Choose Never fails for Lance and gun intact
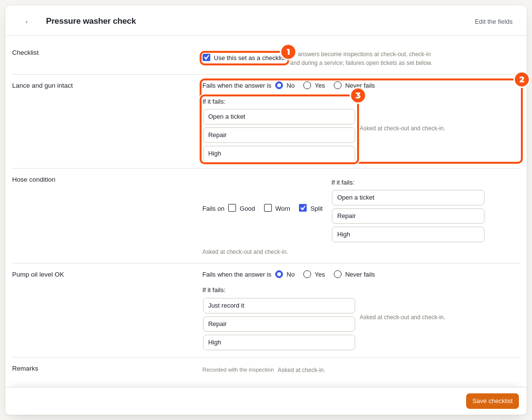This screenshot has width=532, height=420. (338, 85)
